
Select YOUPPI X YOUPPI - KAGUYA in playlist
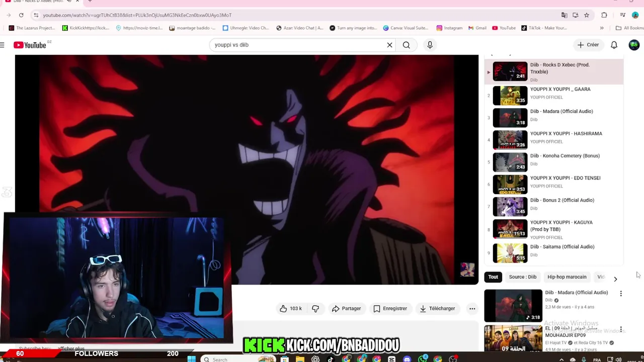coord(553,229)
